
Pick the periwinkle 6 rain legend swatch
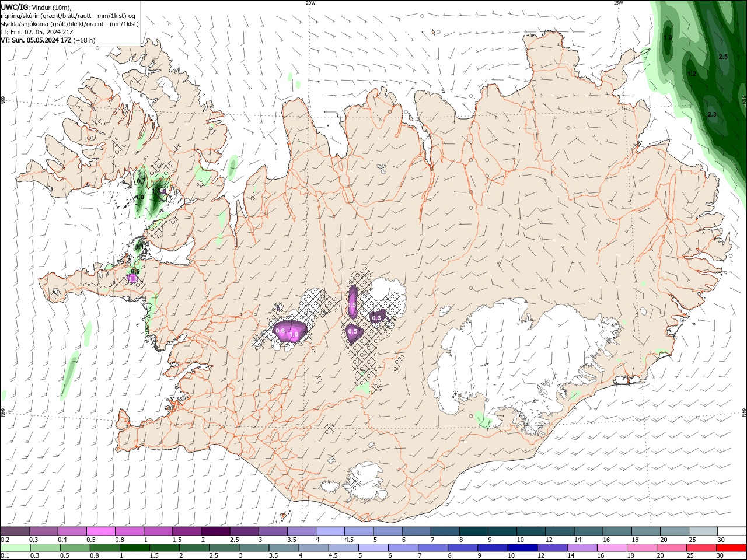403,548
